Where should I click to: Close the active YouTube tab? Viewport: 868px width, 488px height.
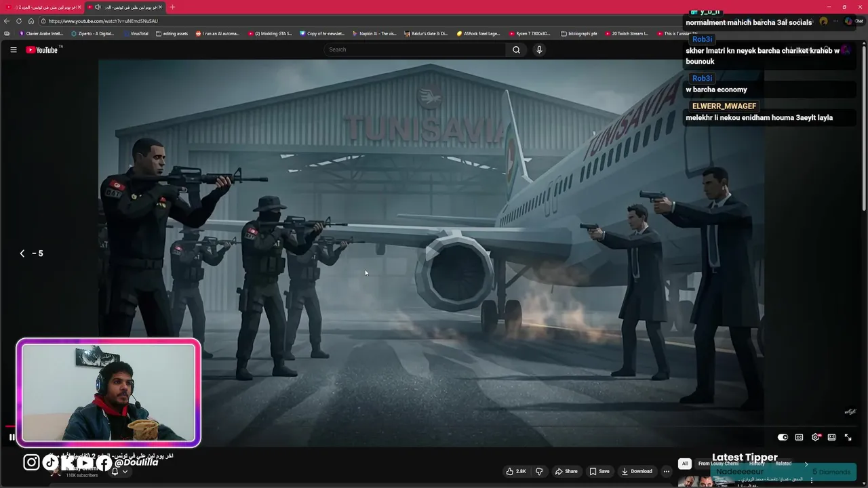coord(160,7)
